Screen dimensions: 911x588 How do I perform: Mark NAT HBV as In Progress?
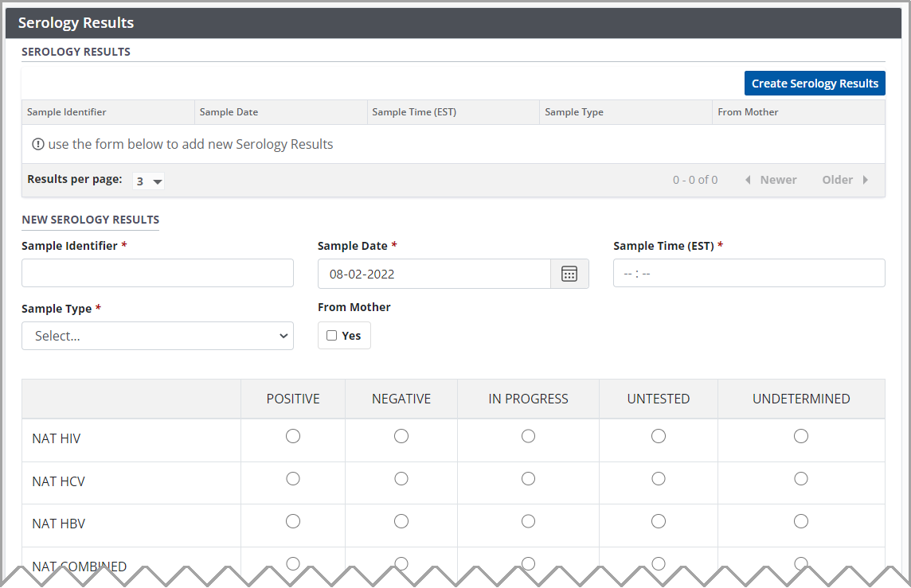point(528,521)
